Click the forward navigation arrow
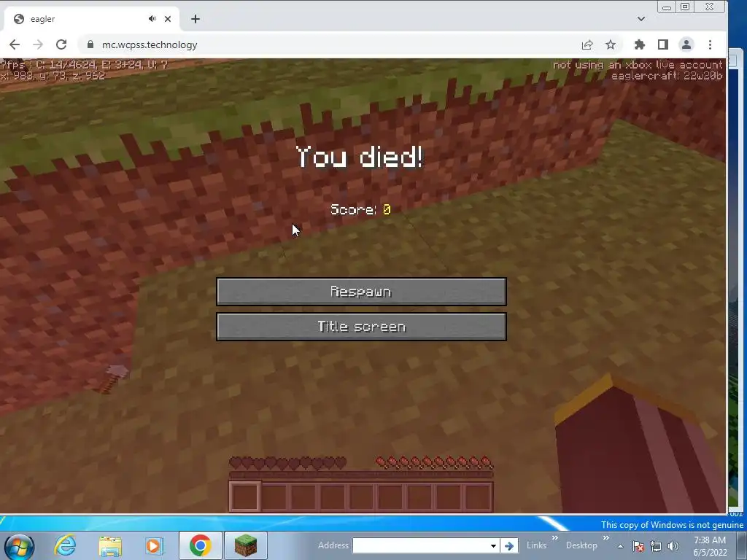The width and height of the screenshot is (747, 560). [x=38, y=44]
